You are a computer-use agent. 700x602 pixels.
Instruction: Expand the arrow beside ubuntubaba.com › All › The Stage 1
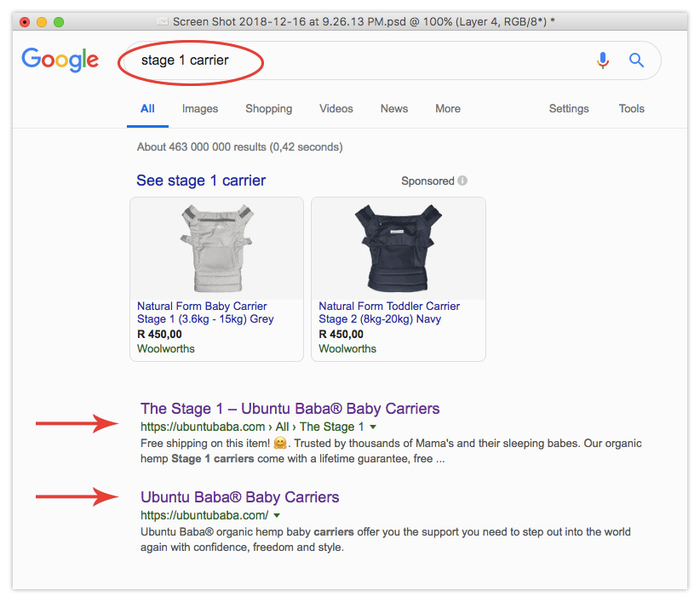(373, 427)
